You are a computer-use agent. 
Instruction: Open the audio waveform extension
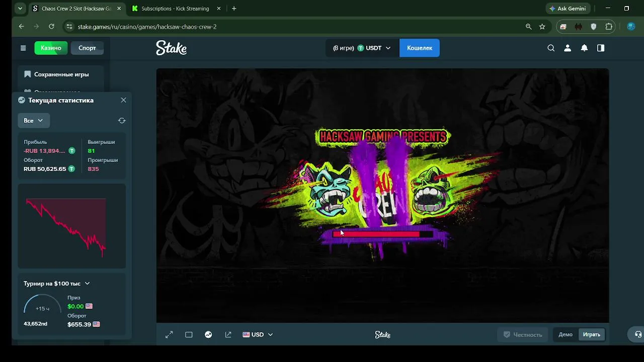point(579,27)
